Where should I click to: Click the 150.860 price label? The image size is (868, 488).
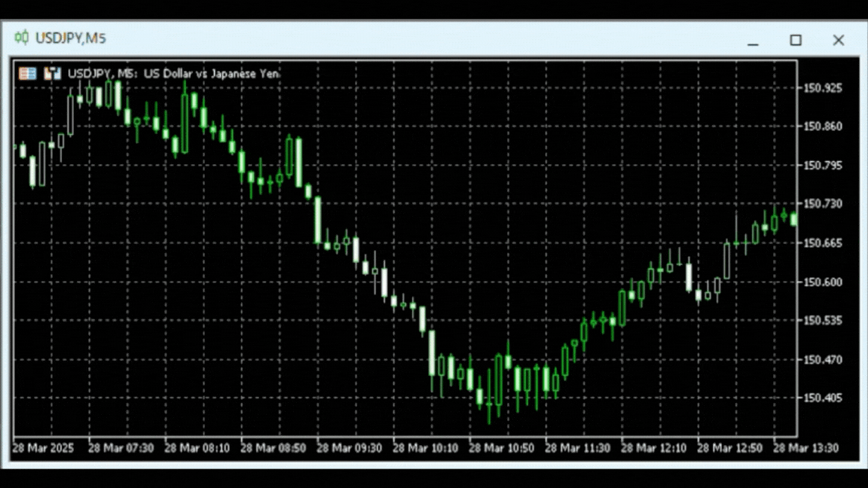coord(823,127)
